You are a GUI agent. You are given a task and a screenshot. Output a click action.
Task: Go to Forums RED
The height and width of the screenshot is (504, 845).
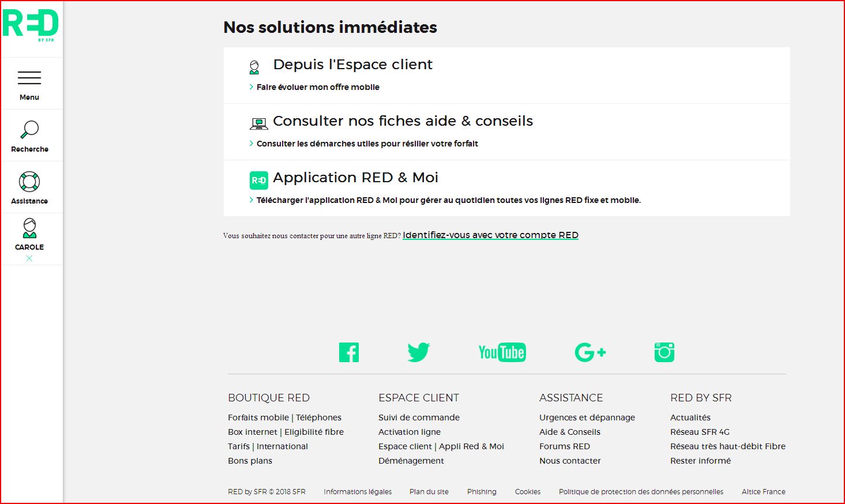(x=564, y=446)
